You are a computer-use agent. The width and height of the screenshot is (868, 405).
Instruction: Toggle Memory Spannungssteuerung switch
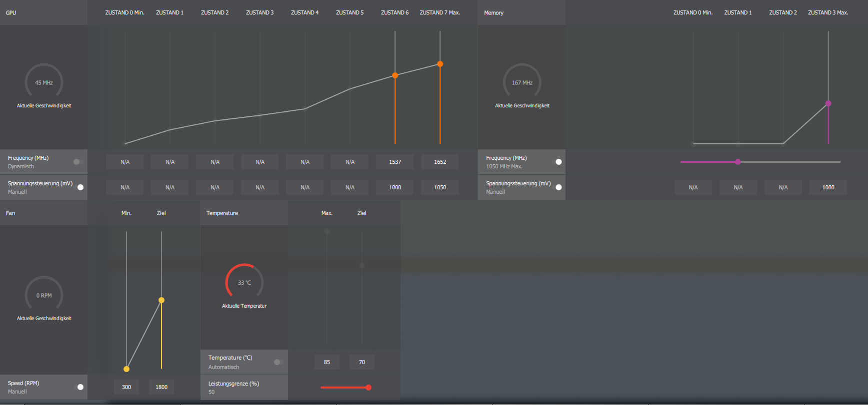(556, 187)
